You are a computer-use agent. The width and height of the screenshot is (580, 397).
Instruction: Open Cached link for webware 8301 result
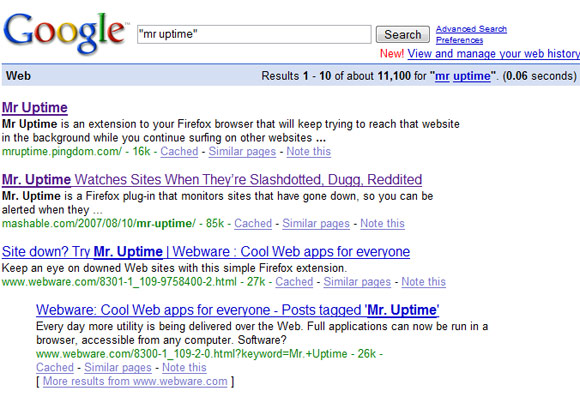[294, 282]
